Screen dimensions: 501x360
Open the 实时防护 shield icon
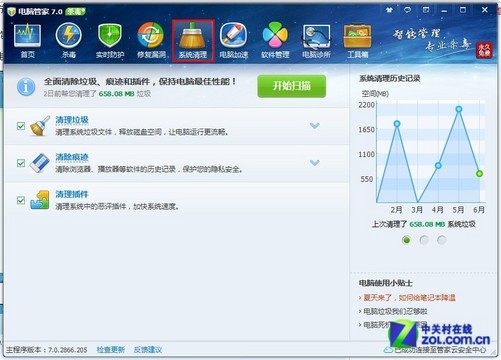click(110, 40)
